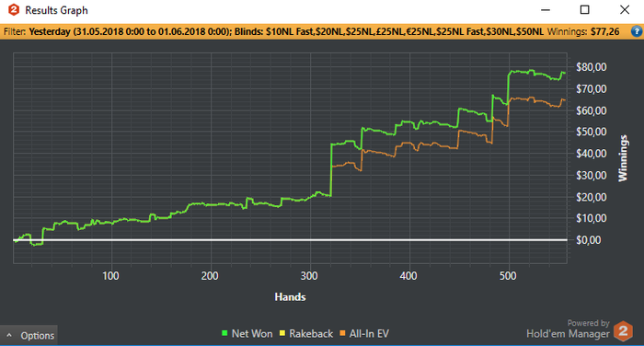Minimize the Results Graph window
This screenshot has width=644, height=346.
(x=546, y=10)
